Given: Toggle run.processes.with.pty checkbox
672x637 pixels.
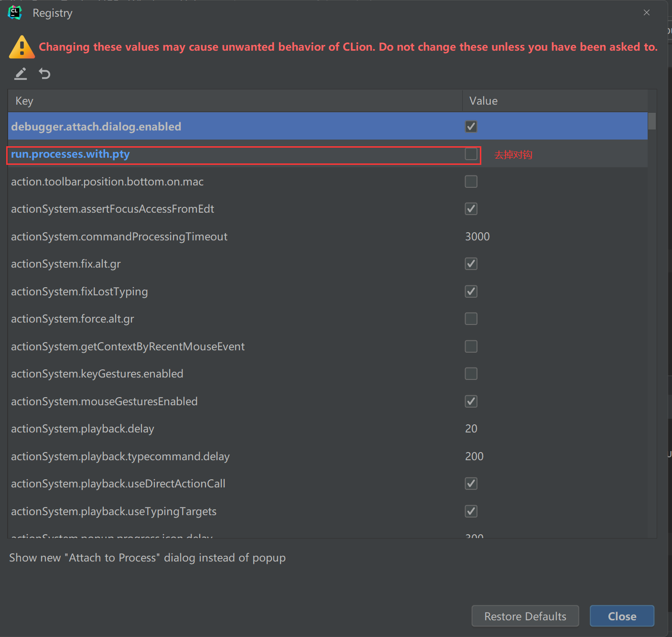Looking at the screenshot, I should tap(471, 154).
